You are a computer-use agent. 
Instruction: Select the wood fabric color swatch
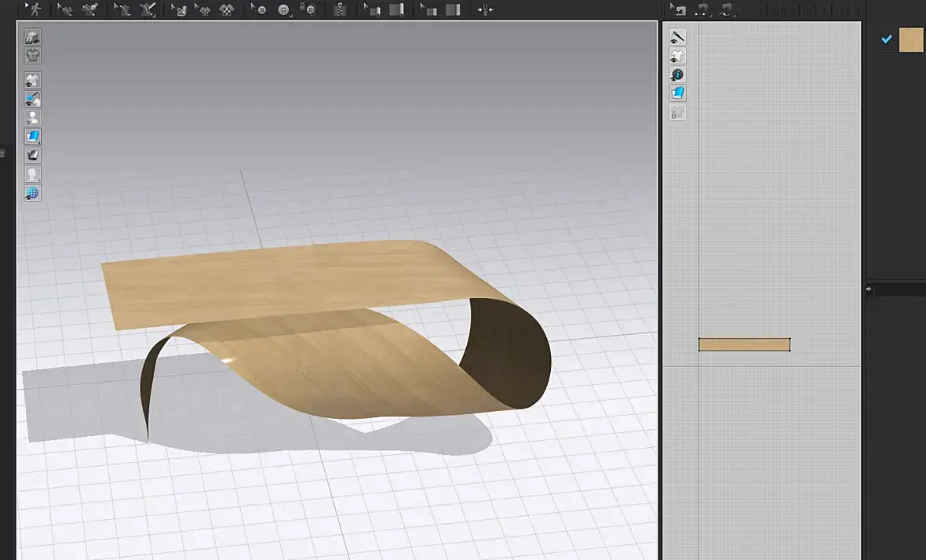coord(910,39)
